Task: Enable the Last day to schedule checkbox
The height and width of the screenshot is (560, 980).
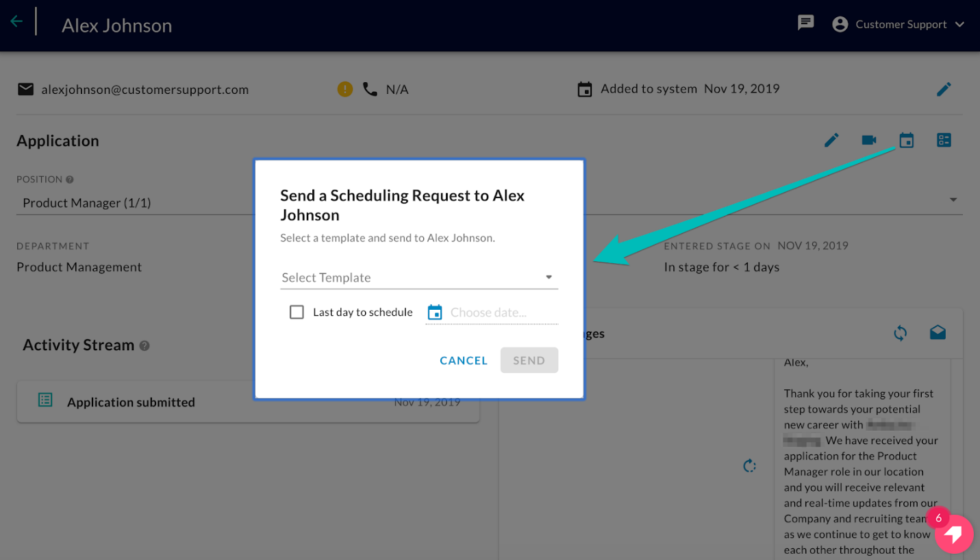Action: point(297,313)
